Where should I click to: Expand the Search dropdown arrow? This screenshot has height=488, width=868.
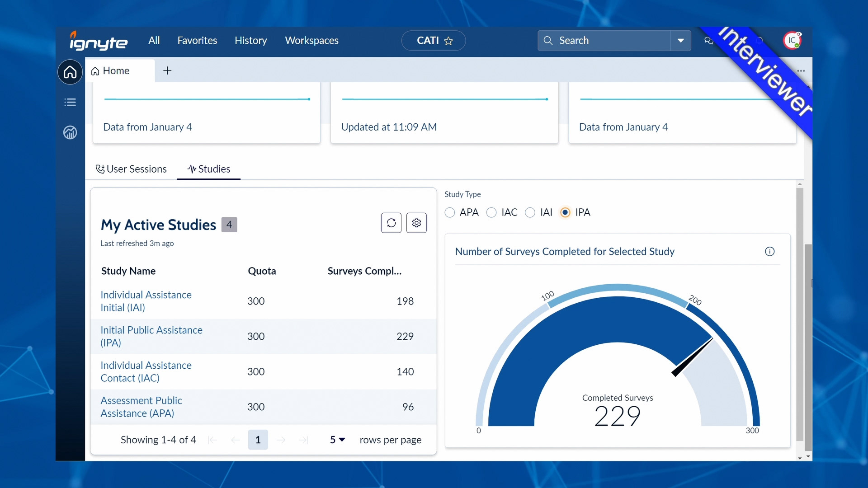[680, 41]
